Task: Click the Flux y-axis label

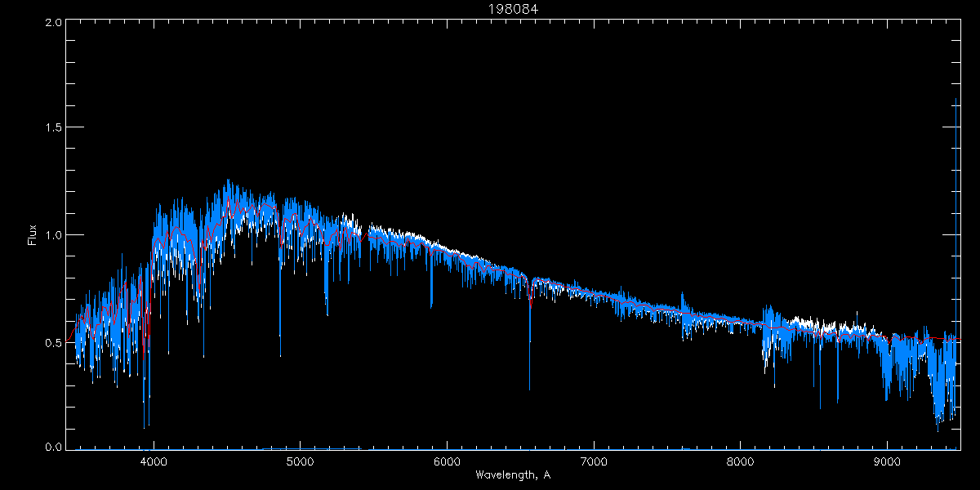Action: pyautogui.click(x=33, y=235)
